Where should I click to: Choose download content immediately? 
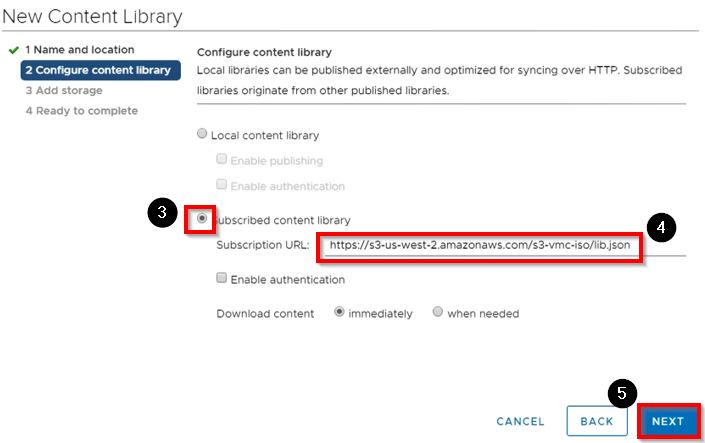click(340, 312)
